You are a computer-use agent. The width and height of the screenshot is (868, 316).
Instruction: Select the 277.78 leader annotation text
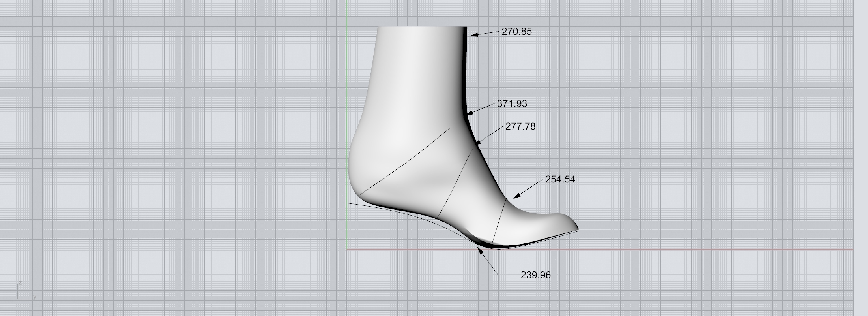coord(520,126)
